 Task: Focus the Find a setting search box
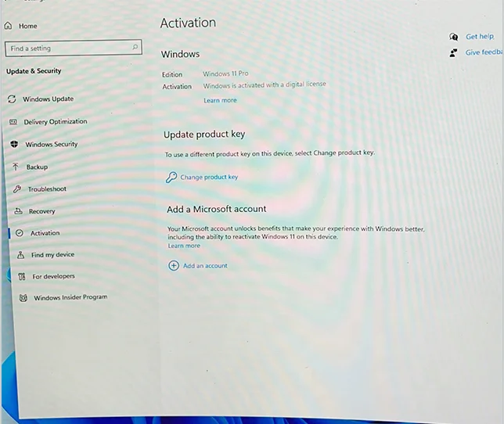pos(74,49)
